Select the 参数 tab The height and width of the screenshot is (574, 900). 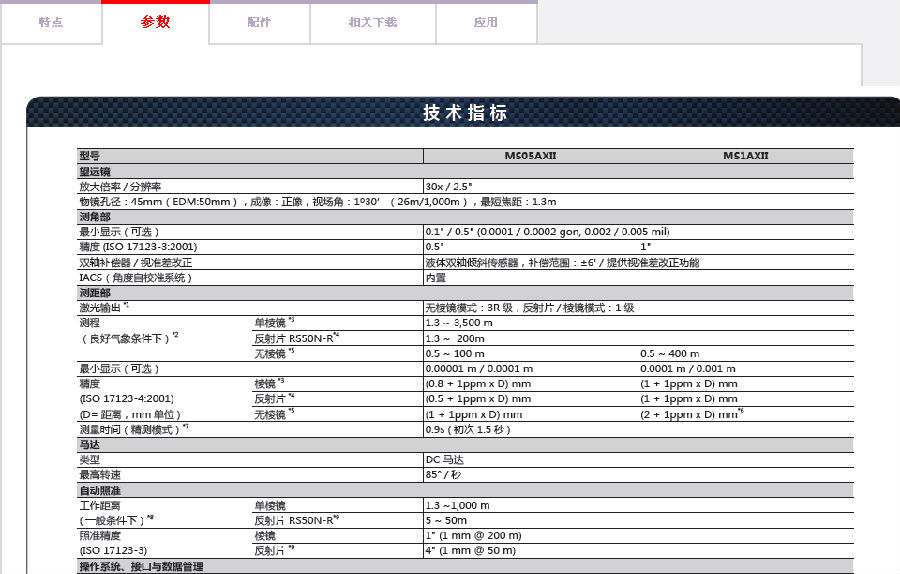coord(156,22)
